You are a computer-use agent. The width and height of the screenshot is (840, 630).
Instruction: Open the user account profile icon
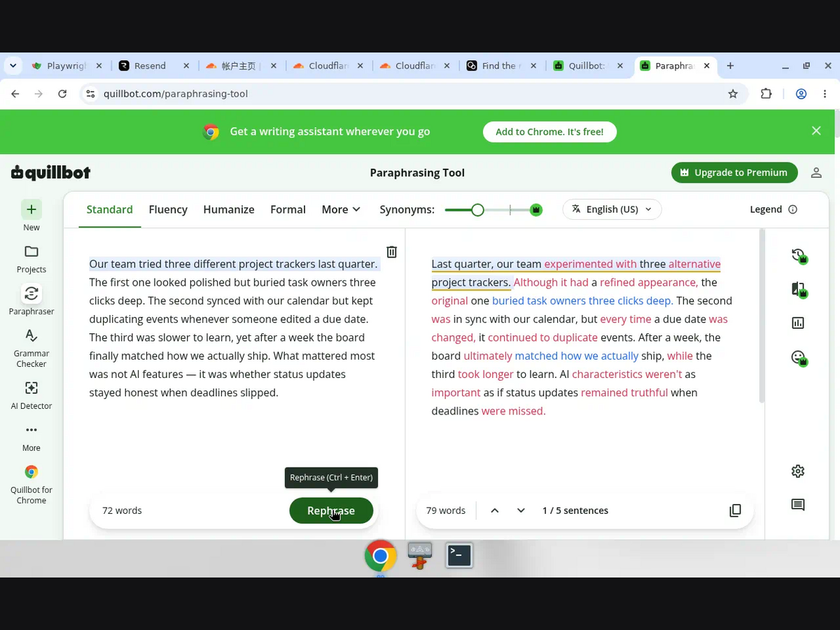(x=816, y=173)
